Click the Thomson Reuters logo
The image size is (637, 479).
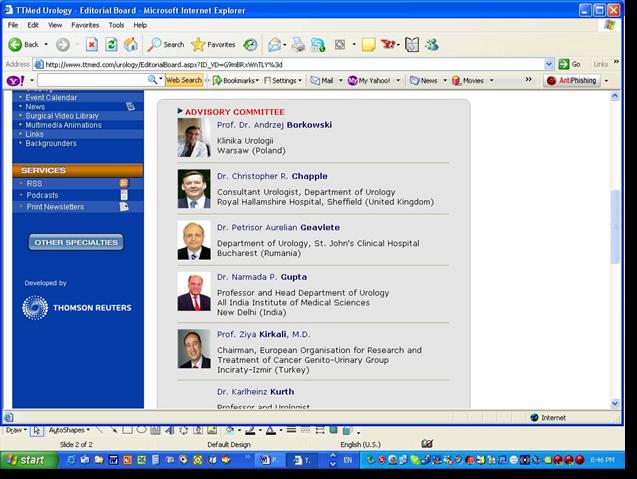(77, 308)
